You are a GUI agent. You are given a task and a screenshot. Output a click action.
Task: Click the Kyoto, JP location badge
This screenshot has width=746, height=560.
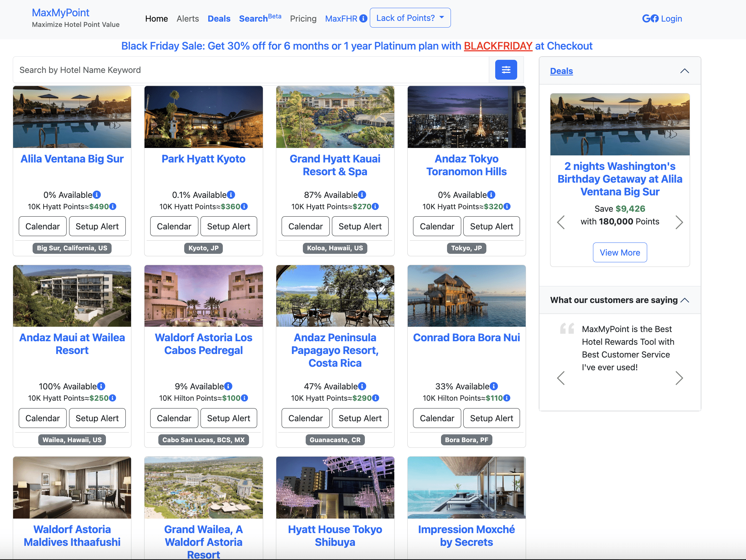point(204,248)
